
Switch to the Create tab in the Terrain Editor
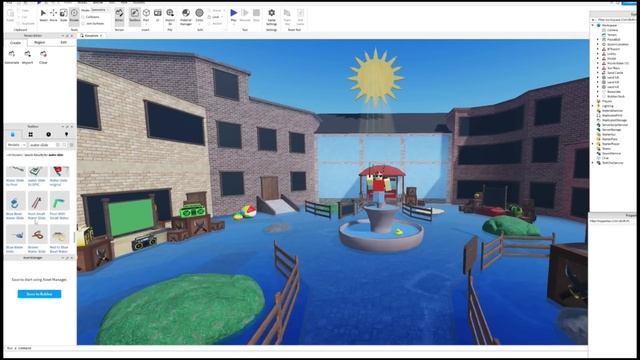[x=16, y=42]
